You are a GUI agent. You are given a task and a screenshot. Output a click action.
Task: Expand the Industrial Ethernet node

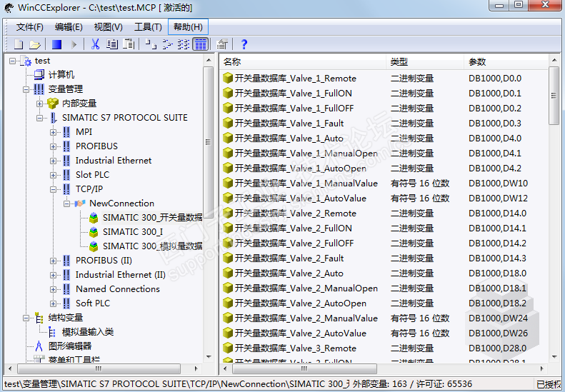click(x=53, y=161)
